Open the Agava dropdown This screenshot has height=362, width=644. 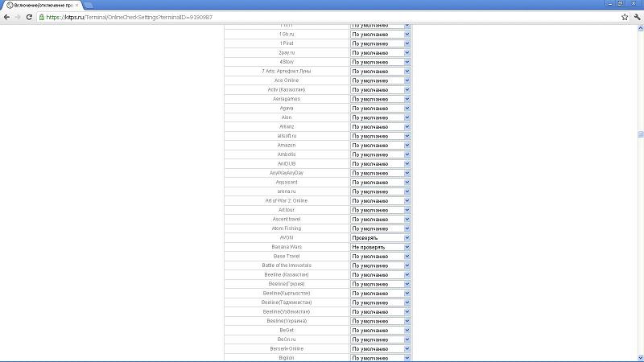(380, 109)
